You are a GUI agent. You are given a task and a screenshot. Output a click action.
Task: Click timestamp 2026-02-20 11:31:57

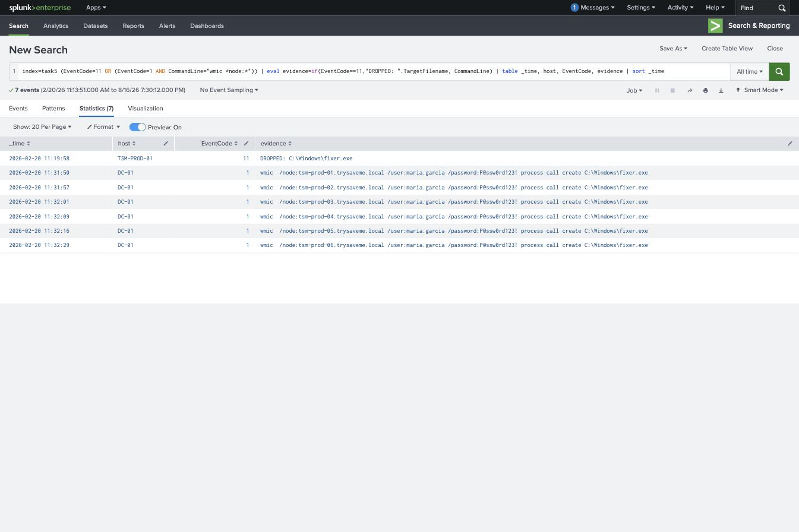[x=39, y=188]
